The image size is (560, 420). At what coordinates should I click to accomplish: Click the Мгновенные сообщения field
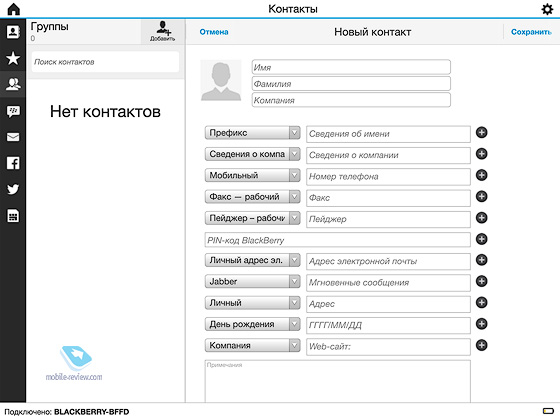point(388,283)
